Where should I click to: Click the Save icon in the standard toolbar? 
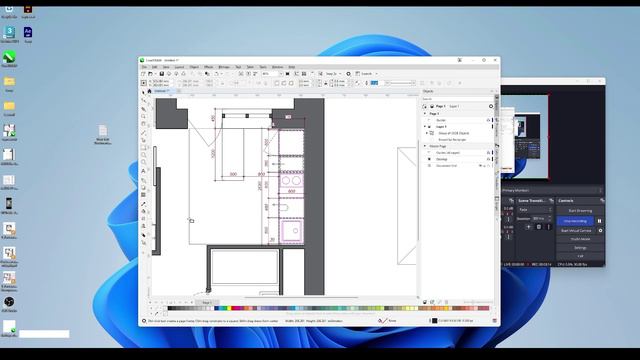click(162, 74)
